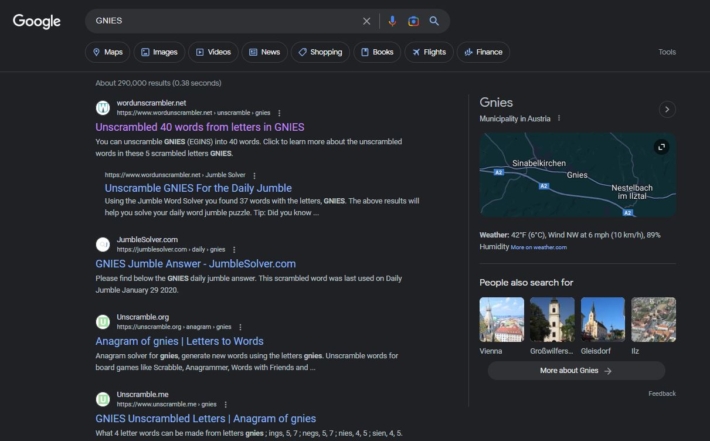Open GNIES Unscrambled Letters Anagram link

tap(206, 418)
